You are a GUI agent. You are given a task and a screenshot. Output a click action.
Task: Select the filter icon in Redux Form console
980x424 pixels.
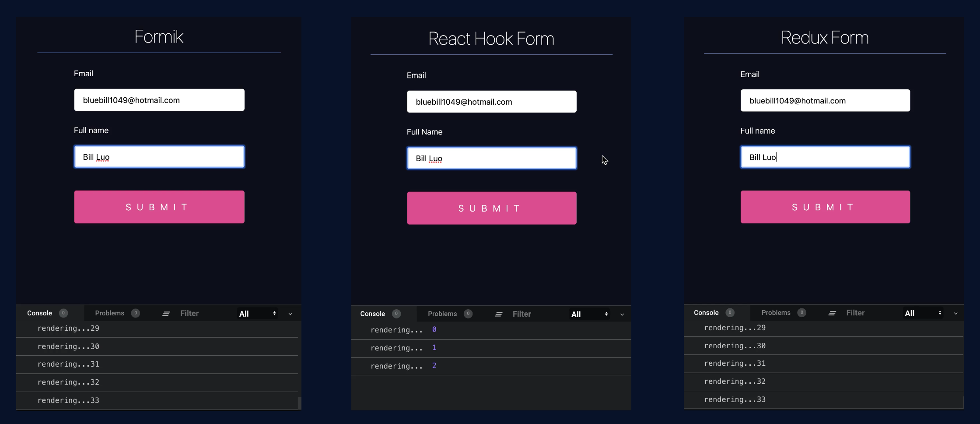click(832, 312)
